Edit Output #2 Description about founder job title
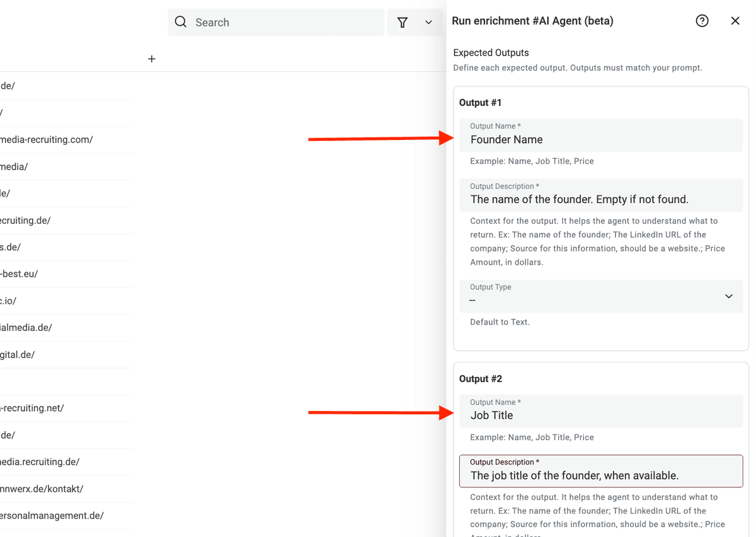This screenshot has height=537, width=756. point(601,471)
